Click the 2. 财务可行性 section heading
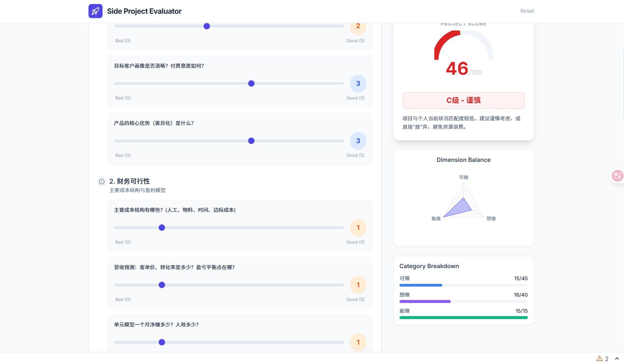624x364 pixels. (x=129, y=181)
